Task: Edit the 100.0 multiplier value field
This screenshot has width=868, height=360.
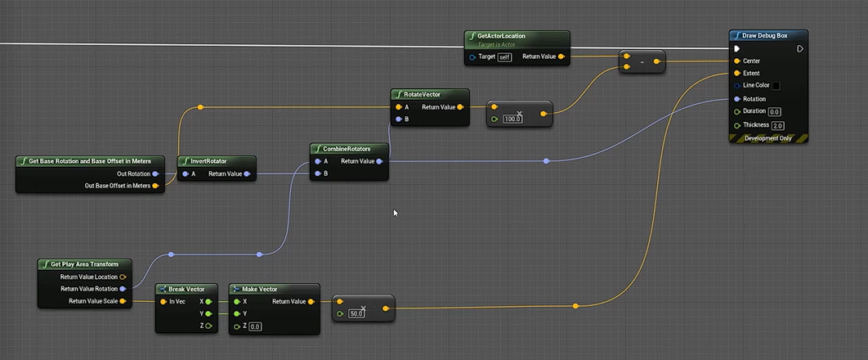Action: pos(512,119)
